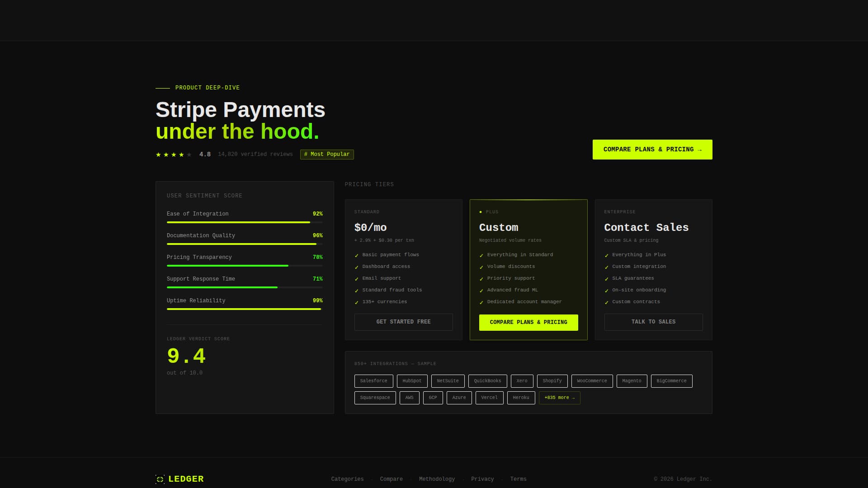Screen dimensions: 868x488
Task: Open the Terms footer link
Action: coord(518,479)
